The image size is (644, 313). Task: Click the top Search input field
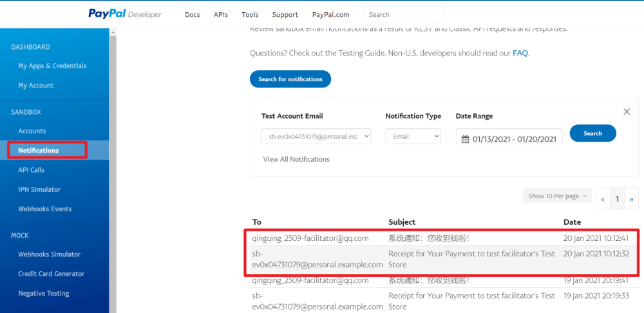click(404, 14)
